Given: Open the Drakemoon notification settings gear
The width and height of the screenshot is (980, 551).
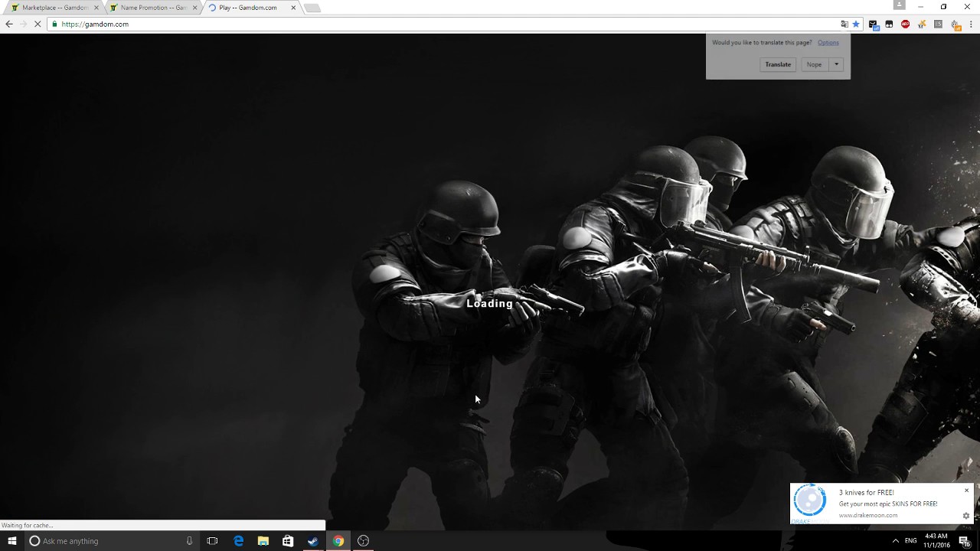Looking at the screenshot, I should tap(966, 516).
